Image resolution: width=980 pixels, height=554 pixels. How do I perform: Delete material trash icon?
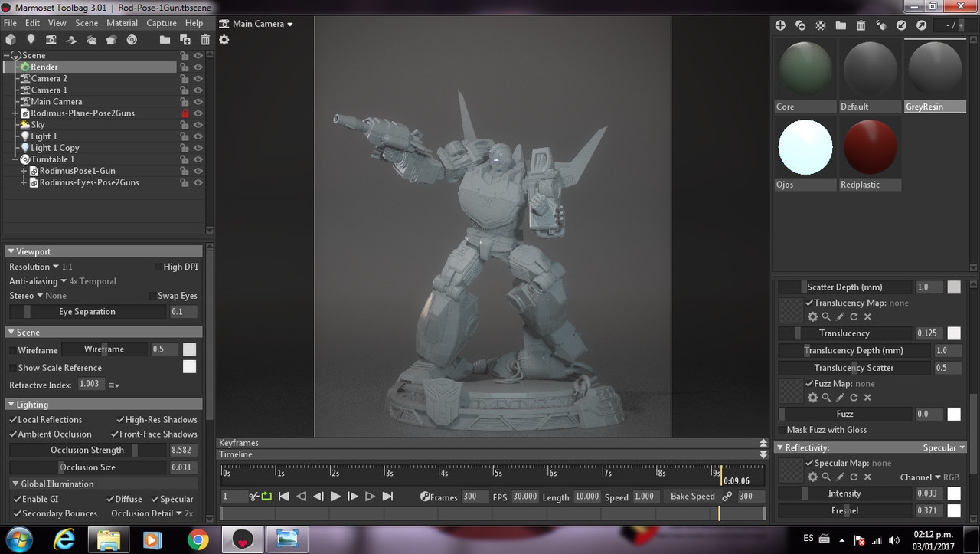[861, 25]
